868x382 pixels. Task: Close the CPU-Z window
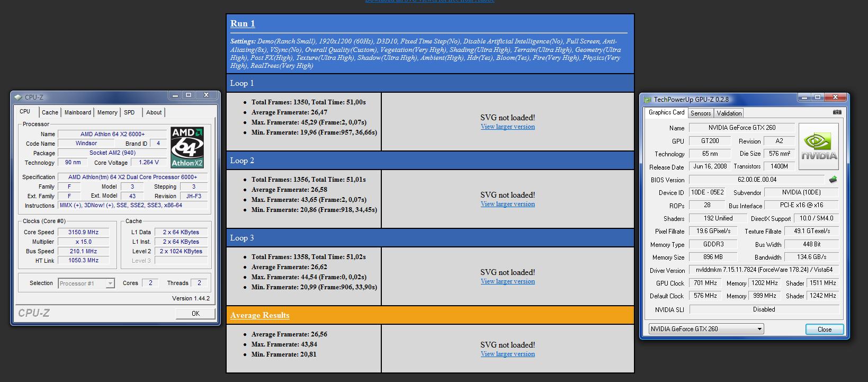pyautogui.click(x=206, y=95)
